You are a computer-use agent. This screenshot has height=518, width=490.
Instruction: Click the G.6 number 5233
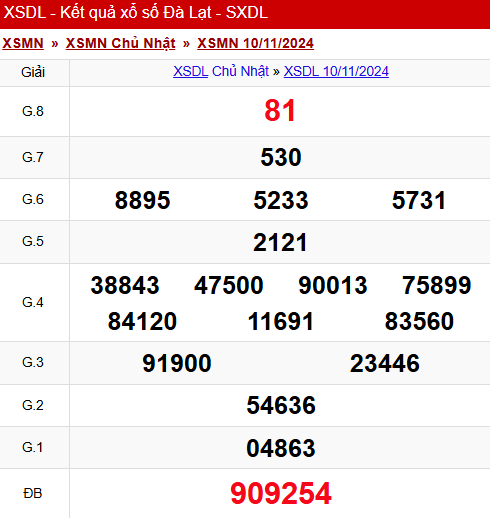coord(281,200)
